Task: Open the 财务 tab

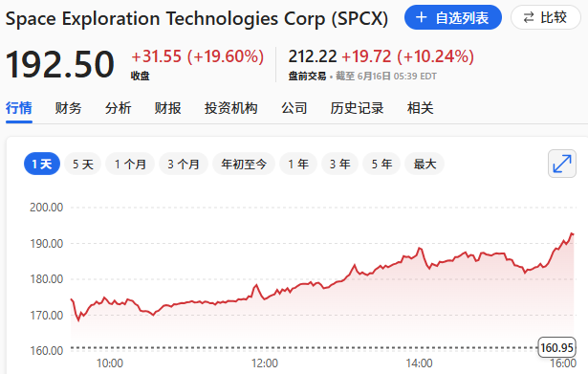Action: point(68,108)
